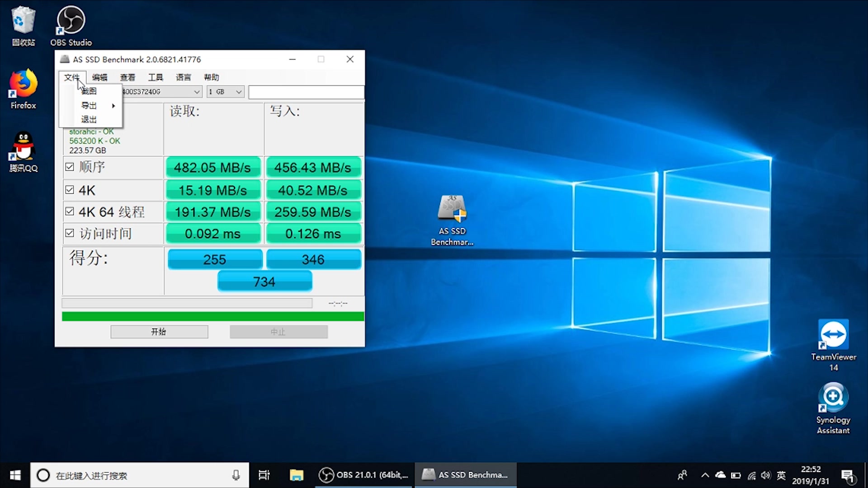Uncheck the 顺序 sequential test checkbox
The width and height of the screenshot is (868, 488).
pyautogui.click(x=70, y=167)
